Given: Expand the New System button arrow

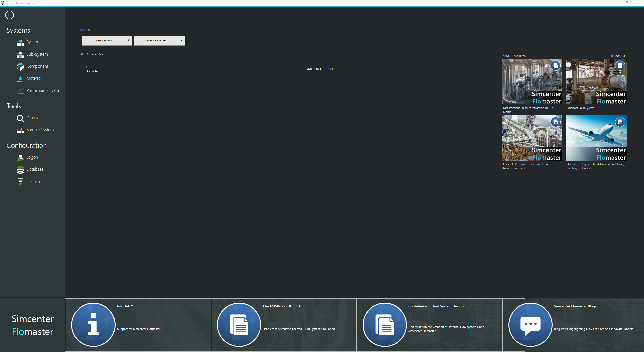Looking at the screenshot, I should [128, 40].
